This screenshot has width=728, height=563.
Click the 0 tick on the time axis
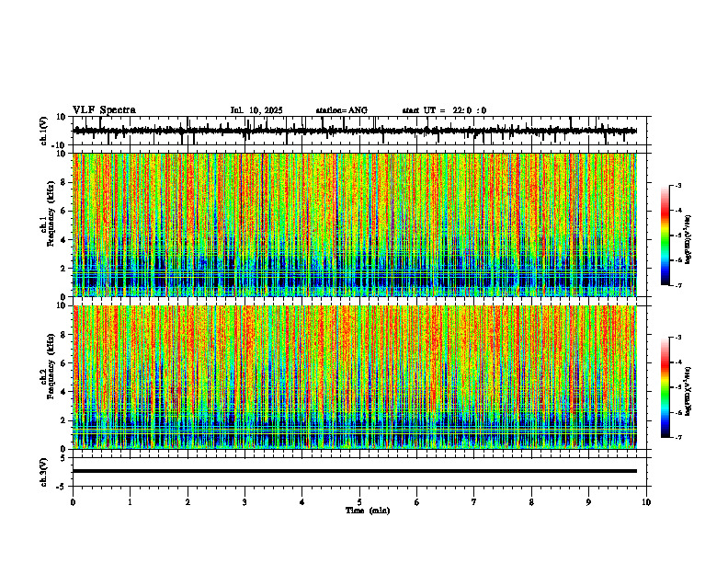[x=73, y=502]
